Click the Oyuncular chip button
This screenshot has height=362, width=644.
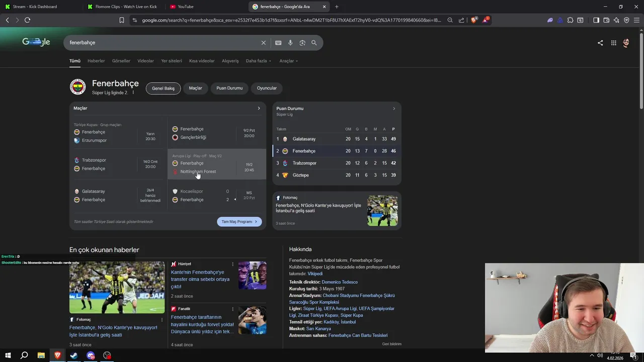267,88
